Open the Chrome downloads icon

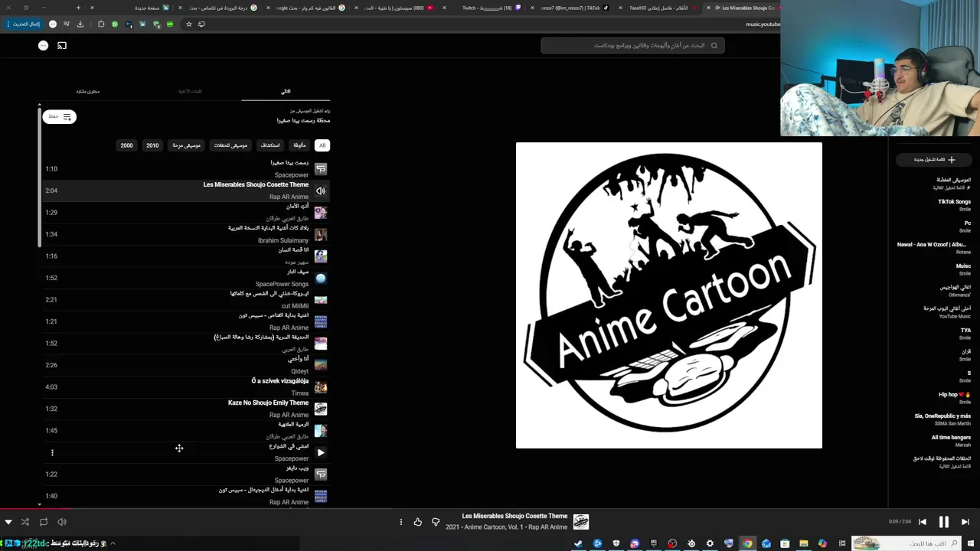[80, 24]
